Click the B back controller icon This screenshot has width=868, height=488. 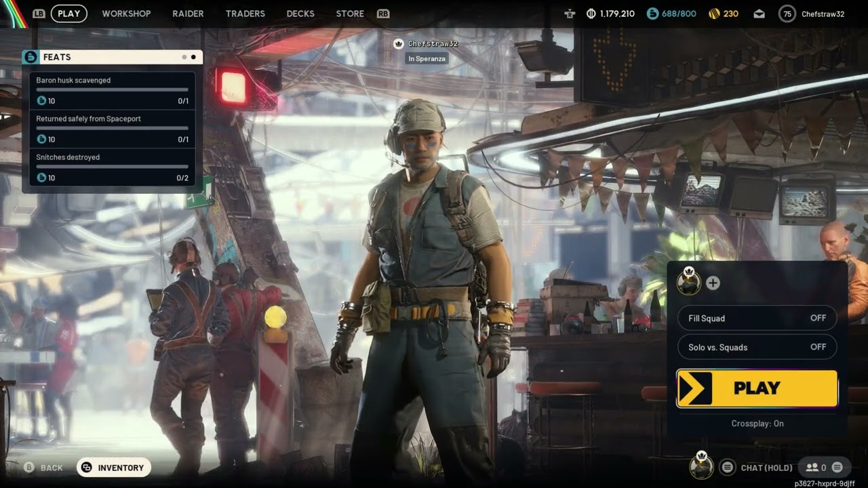coord(29,468)
